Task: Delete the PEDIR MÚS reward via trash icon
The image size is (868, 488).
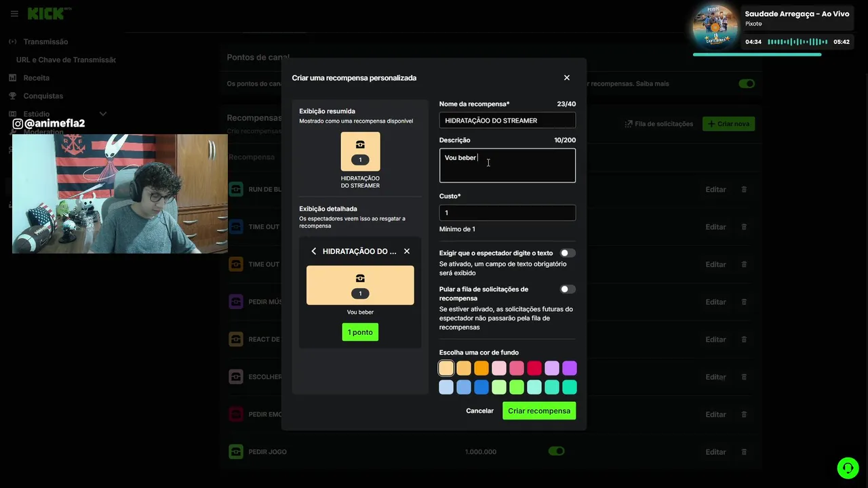Action: pos(744,302)
